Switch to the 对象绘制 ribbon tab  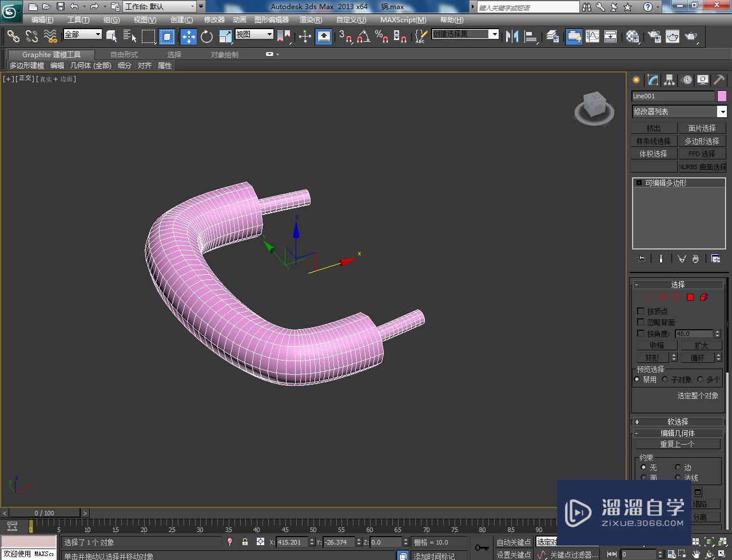click(224, 54)
